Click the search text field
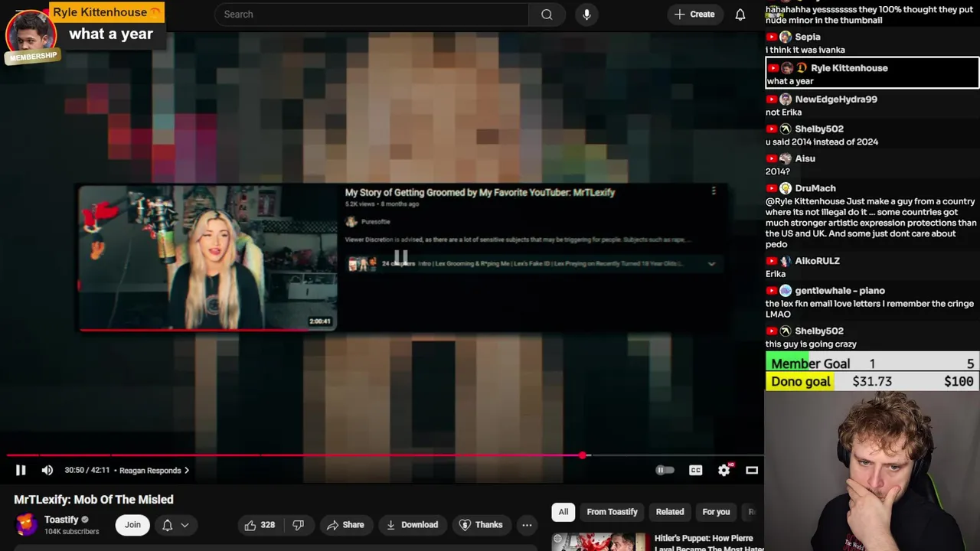This screenshot has width=980, height=551. (x=371, y=14)
